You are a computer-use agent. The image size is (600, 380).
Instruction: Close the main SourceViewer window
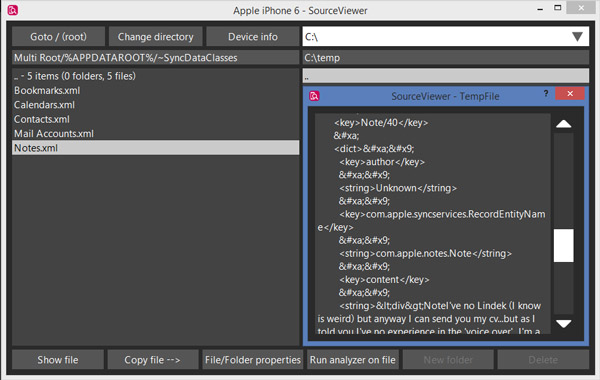tap(581, 8)
